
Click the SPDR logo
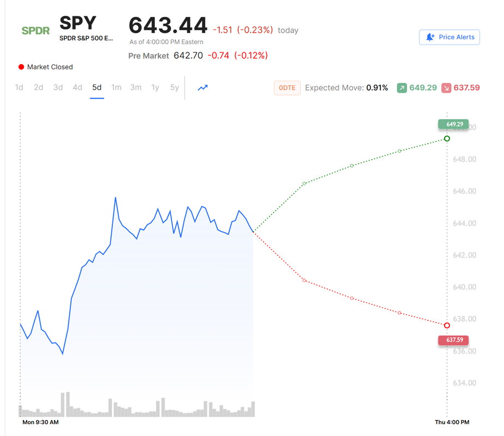(x=35, y=31)
